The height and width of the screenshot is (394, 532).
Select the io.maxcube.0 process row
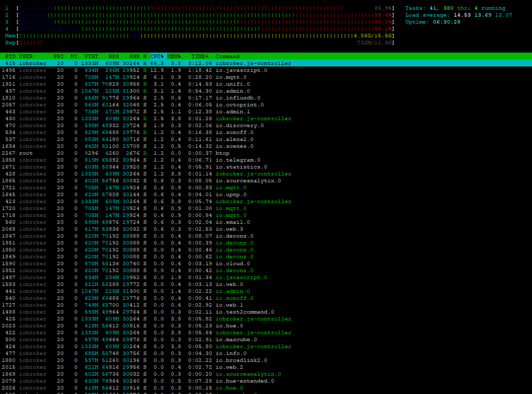[x=266, y=339]
